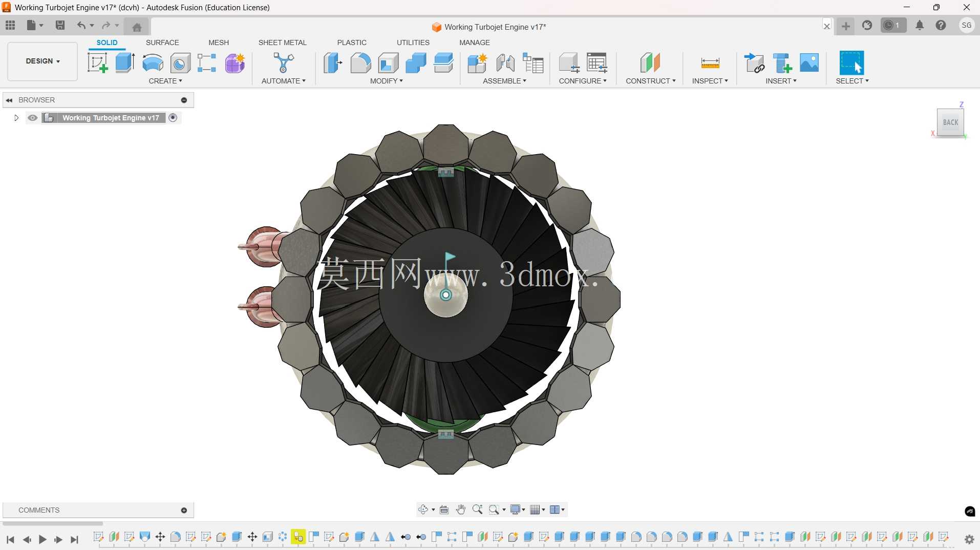
Task: Switch to the MANAGE tab
Action: point(475,43)
